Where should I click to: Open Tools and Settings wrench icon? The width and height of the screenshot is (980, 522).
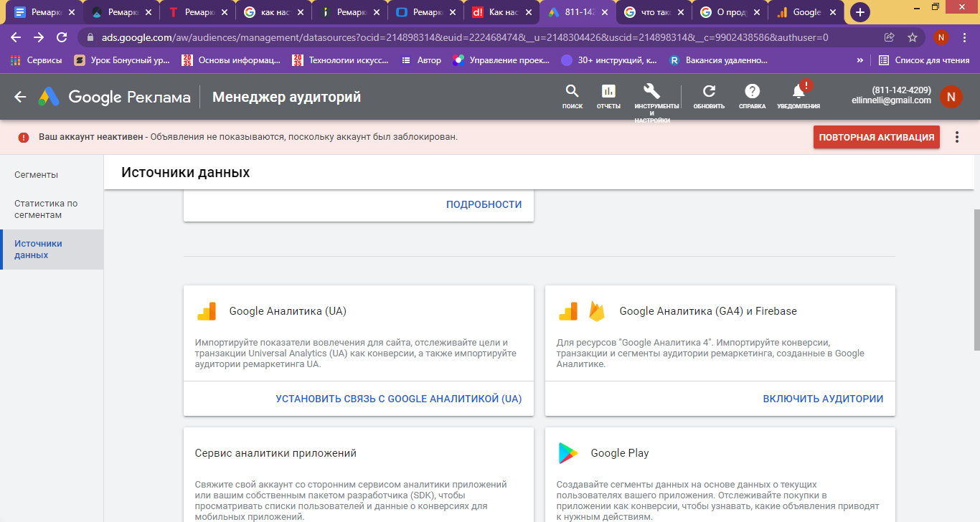651,91
